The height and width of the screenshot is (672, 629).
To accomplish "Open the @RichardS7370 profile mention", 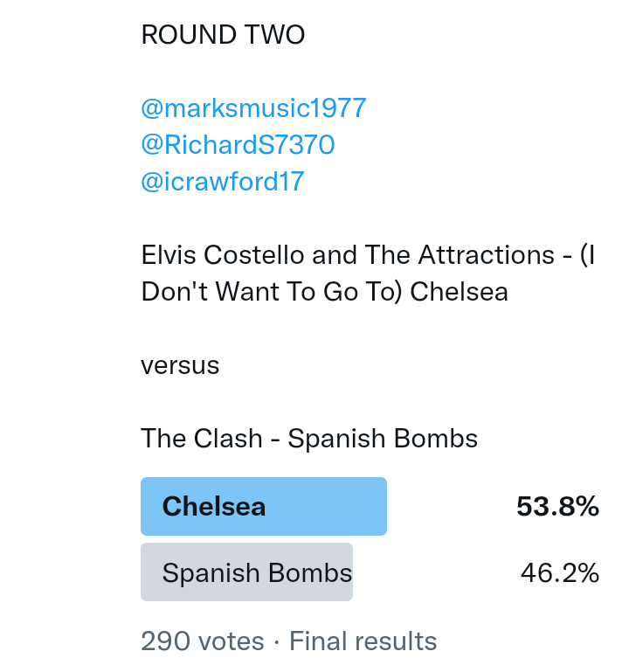I will (238, 144).
